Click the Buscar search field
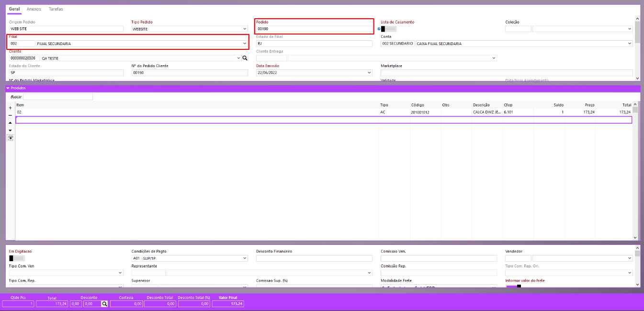The height and width of the screenshot is (311, 644). (x=58, y=97)
